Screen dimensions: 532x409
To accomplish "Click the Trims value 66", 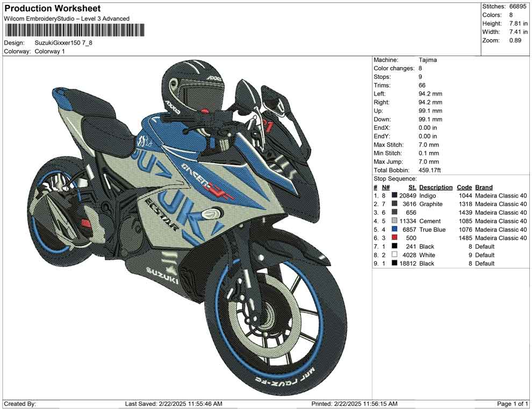I will point(422,85).
